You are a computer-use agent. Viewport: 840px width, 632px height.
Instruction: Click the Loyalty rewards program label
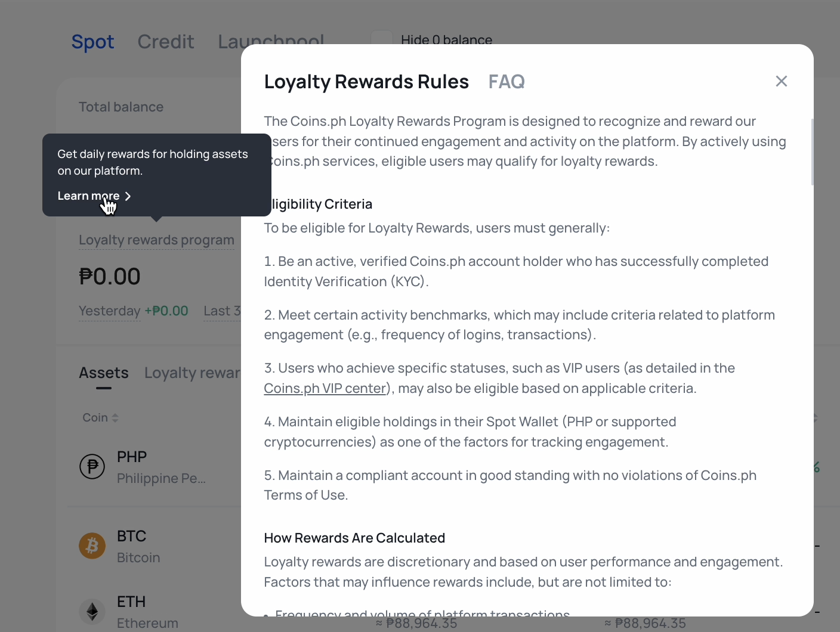pyautogui.click(x=156, y=240)
